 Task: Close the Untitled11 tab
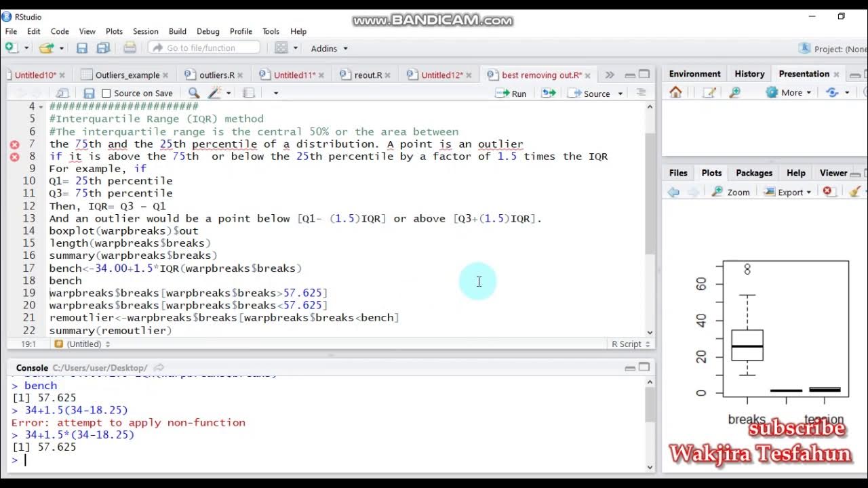(x=321, y=75)
